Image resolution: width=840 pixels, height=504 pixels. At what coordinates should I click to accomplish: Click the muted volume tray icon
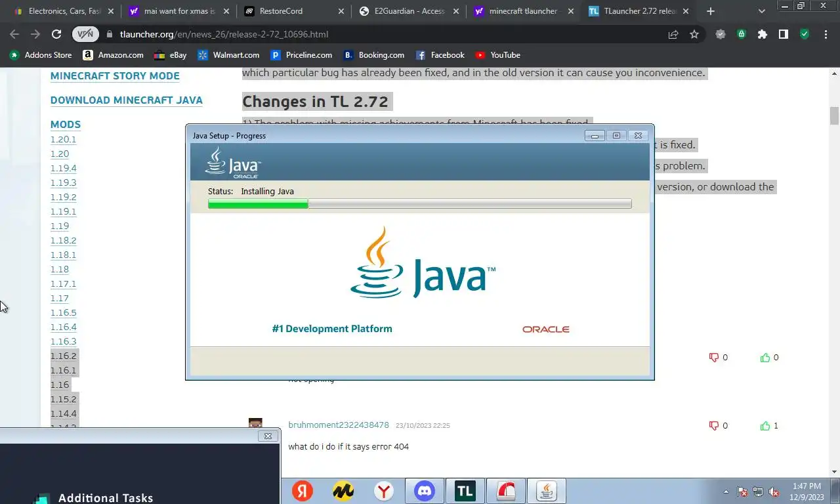pyautogui.click(x=774, y=492)
